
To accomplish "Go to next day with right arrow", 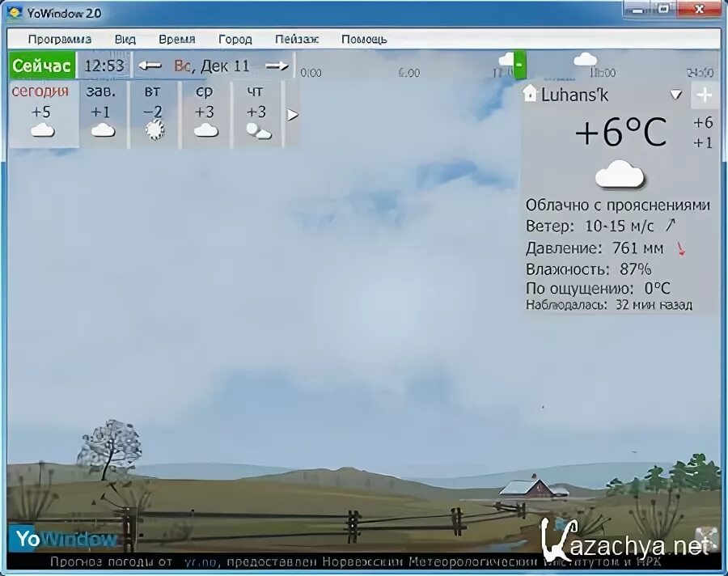I will 277,66.
